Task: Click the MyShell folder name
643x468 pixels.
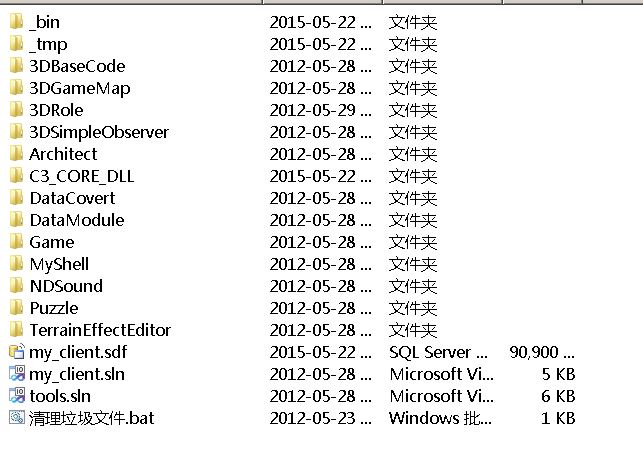Action: (59, 265)
